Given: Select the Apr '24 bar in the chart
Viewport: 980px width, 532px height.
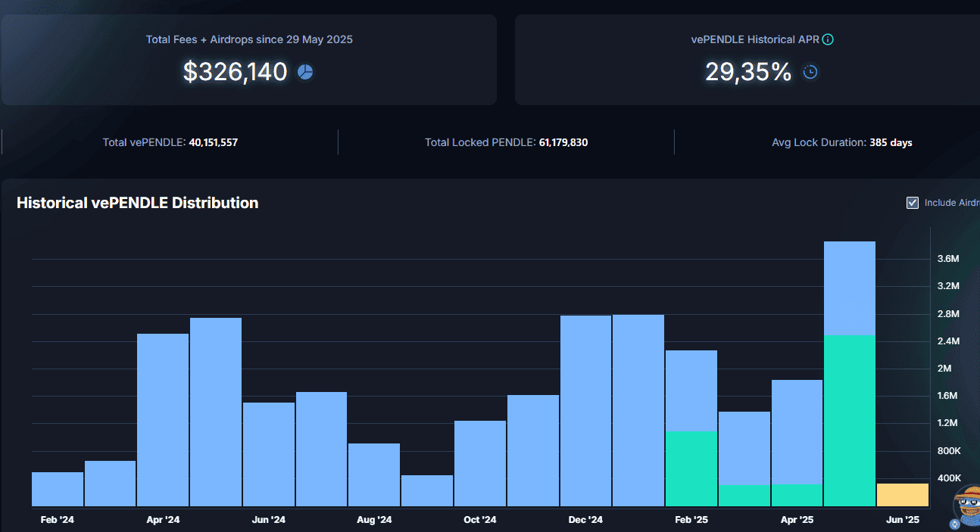Looking at the screenshot, I should 163,420.
